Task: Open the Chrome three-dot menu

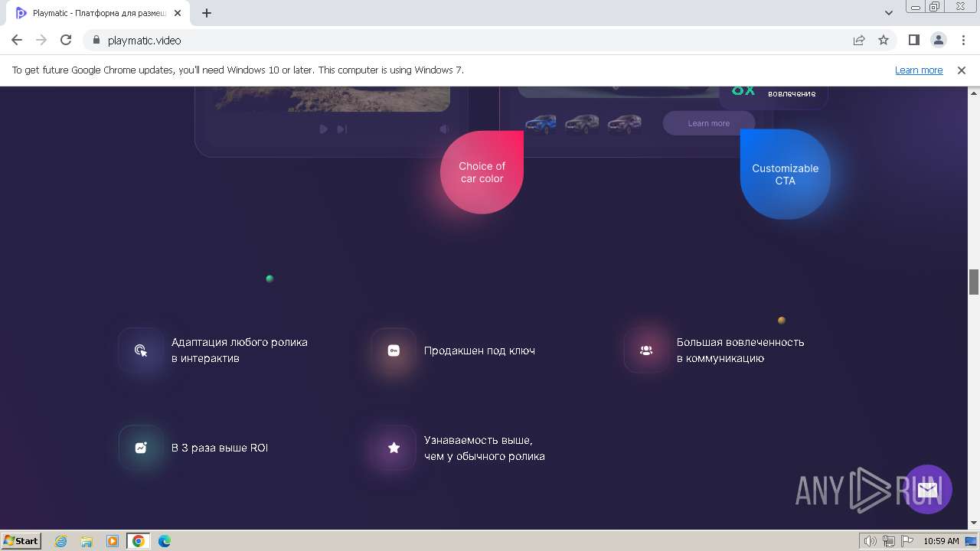Action: [963, 40]
